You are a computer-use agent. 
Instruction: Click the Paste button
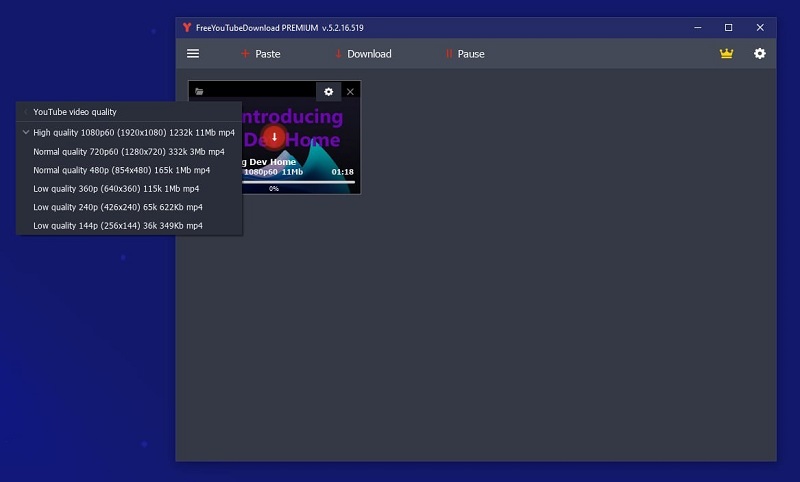261,54
